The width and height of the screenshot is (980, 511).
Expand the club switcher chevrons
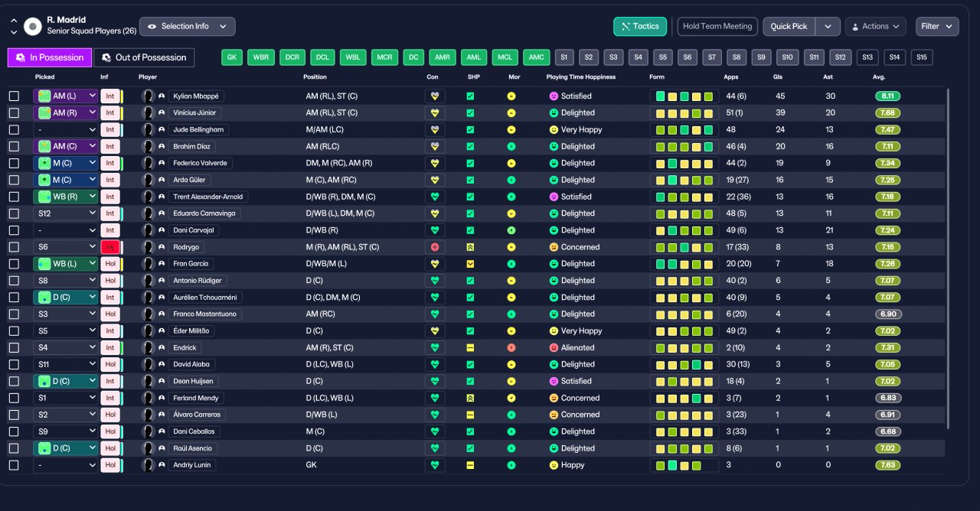[x=14, y=26]
